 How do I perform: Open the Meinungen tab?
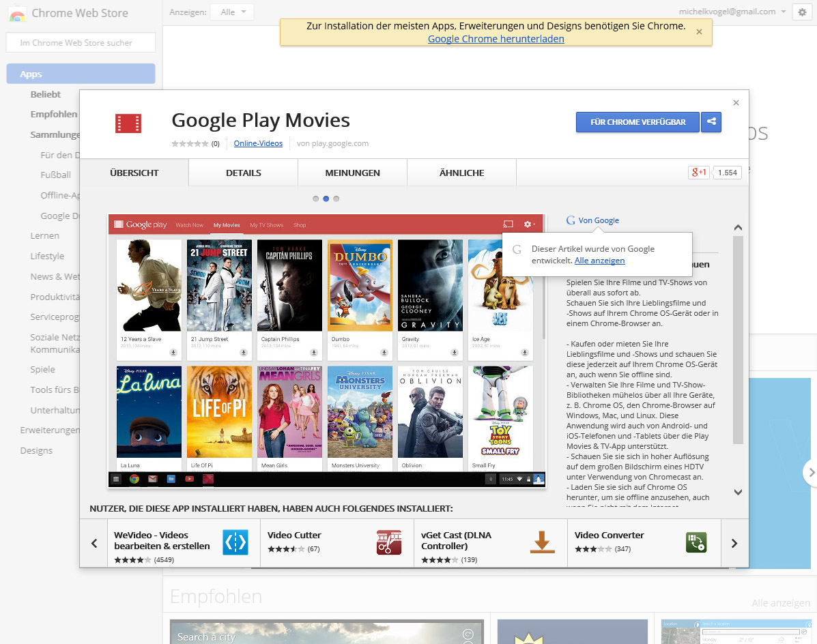pos(352,173)
